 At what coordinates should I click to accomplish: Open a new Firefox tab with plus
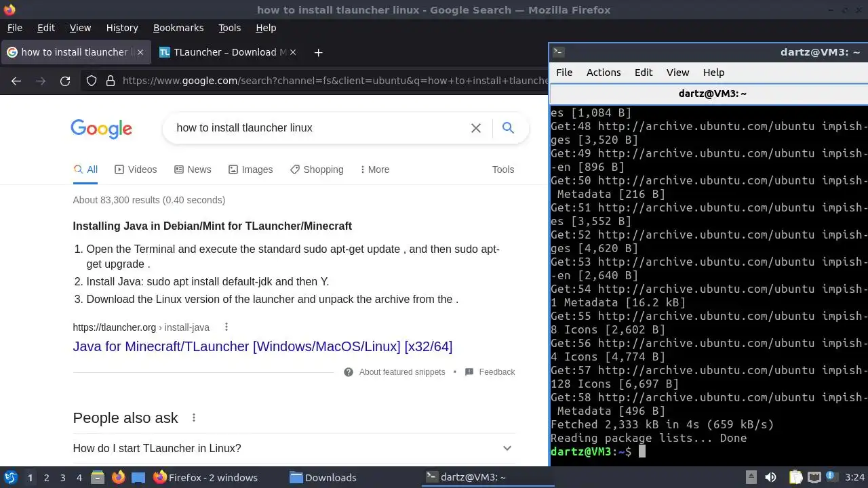click(318, 52)
